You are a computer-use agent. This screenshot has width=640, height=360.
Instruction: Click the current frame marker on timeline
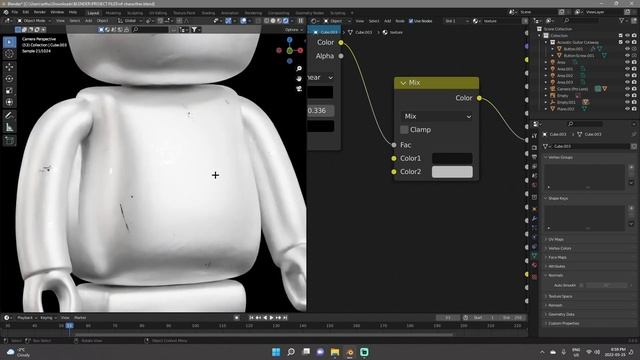point(70,325)
